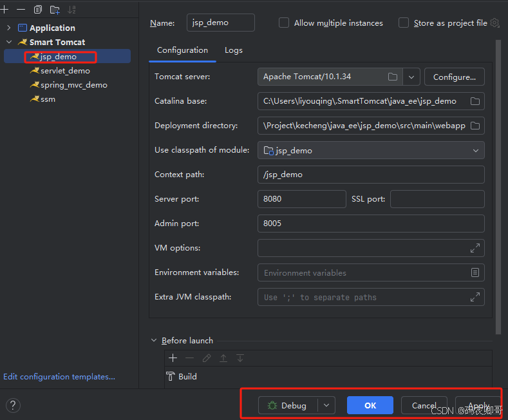
Task: Edit the Before launch task
Action: point(207,358)
